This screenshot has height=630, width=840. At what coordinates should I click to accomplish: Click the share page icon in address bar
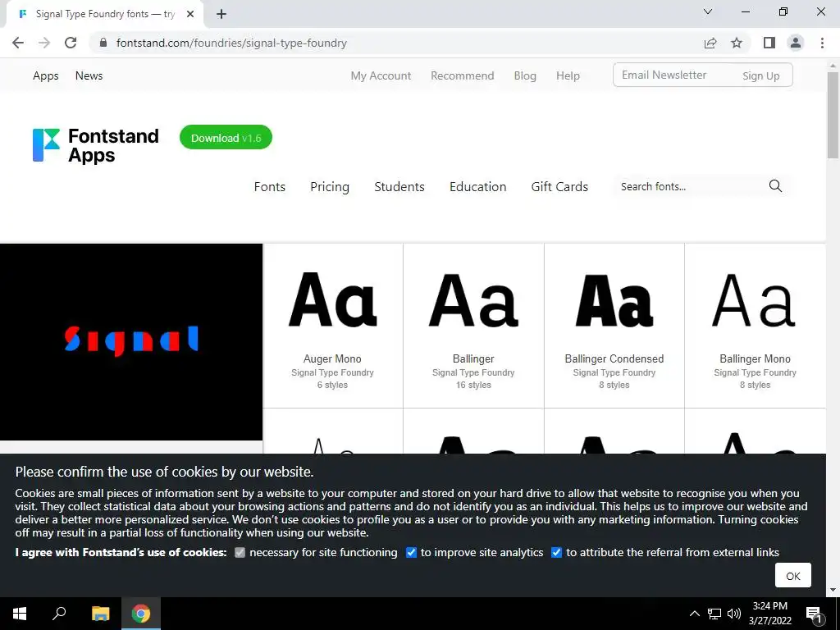(x=710, y=43)
